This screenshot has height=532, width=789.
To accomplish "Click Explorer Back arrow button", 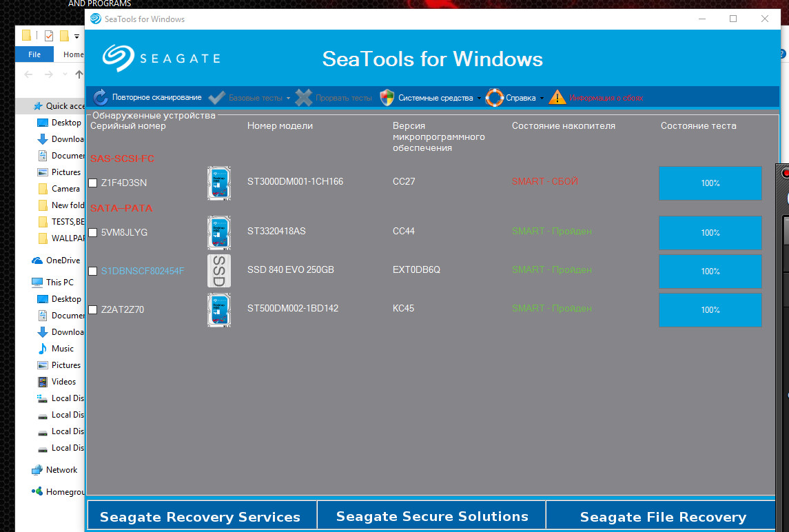I will click(x=29, y=74).
